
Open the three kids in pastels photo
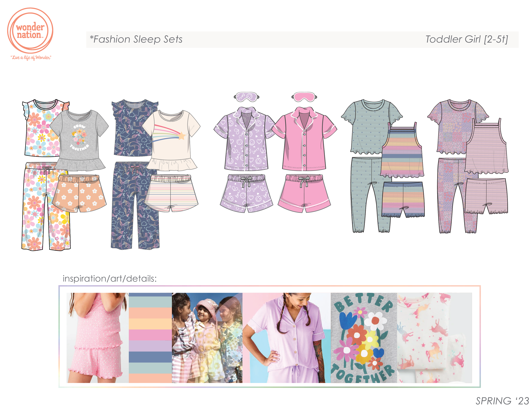pos(207,338)
